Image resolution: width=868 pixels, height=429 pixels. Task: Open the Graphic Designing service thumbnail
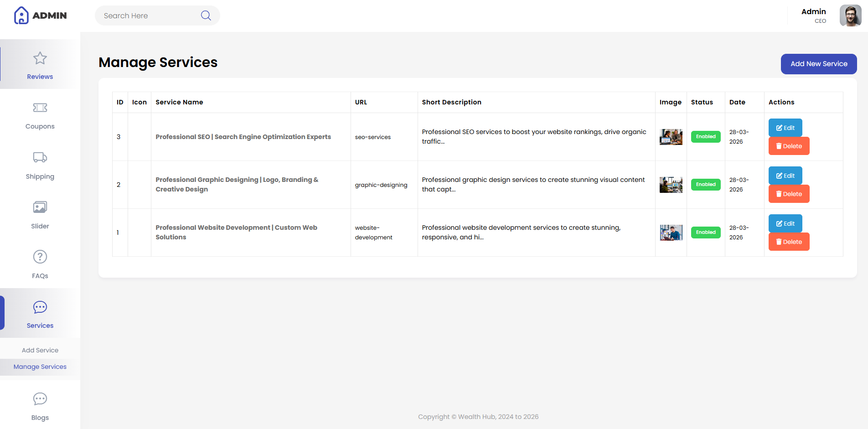coord(671,185)
